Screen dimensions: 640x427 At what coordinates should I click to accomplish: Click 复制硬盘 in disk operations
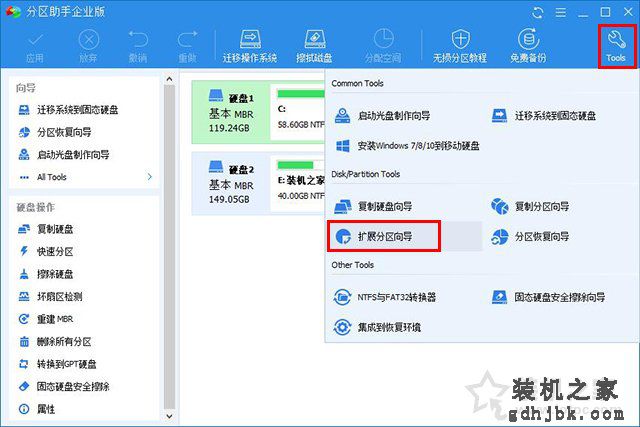[x=46, y=229]
